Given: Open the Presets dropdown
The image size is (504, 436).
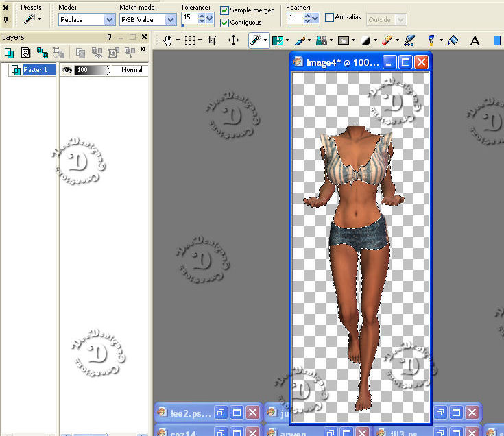Looking at the screenshot, I should click(33, 19).
